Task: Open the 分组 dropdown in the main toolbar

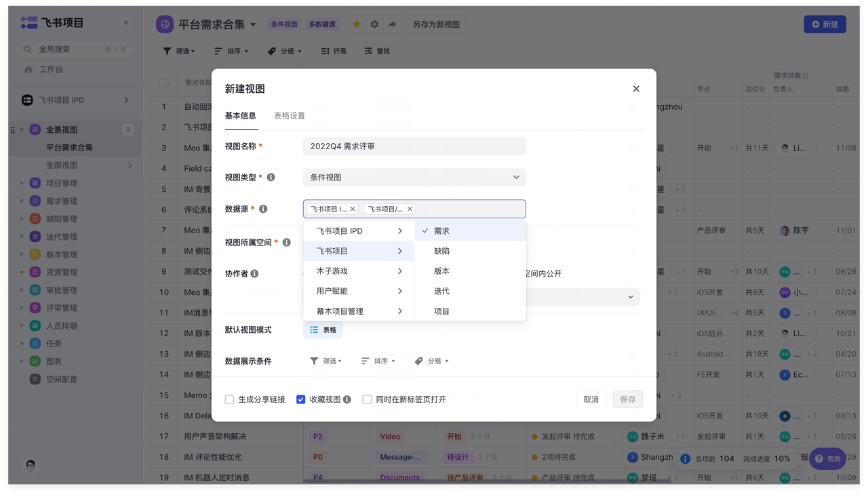Action: [285, 52]
